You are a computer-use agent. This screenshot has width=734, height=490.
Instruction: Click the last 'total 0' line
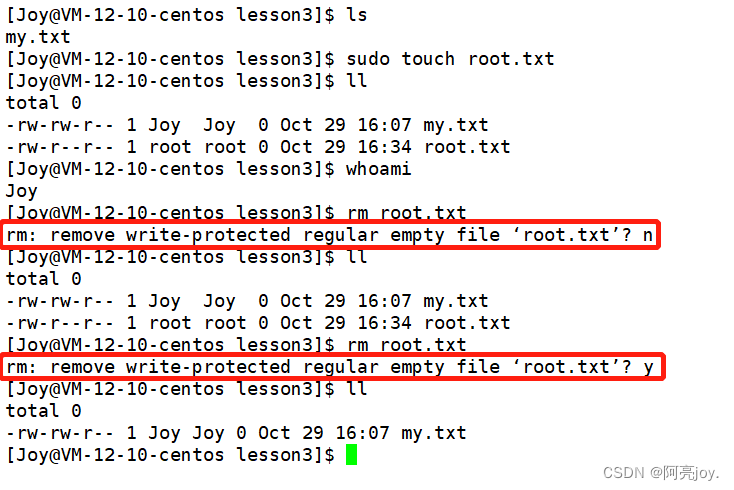(x=44, y=411)
